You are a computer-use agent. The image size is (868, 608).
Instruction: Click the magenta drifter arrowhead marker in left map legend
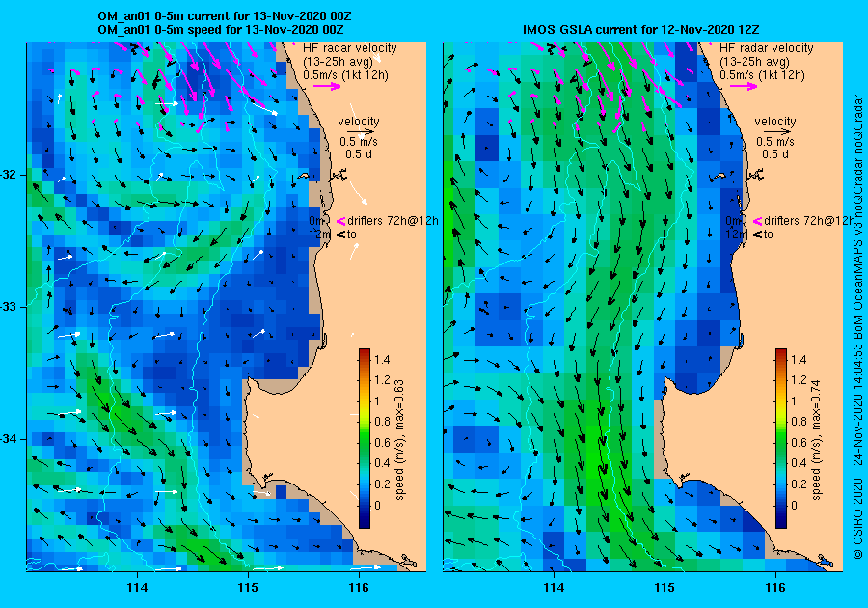[x=341, y=221]
